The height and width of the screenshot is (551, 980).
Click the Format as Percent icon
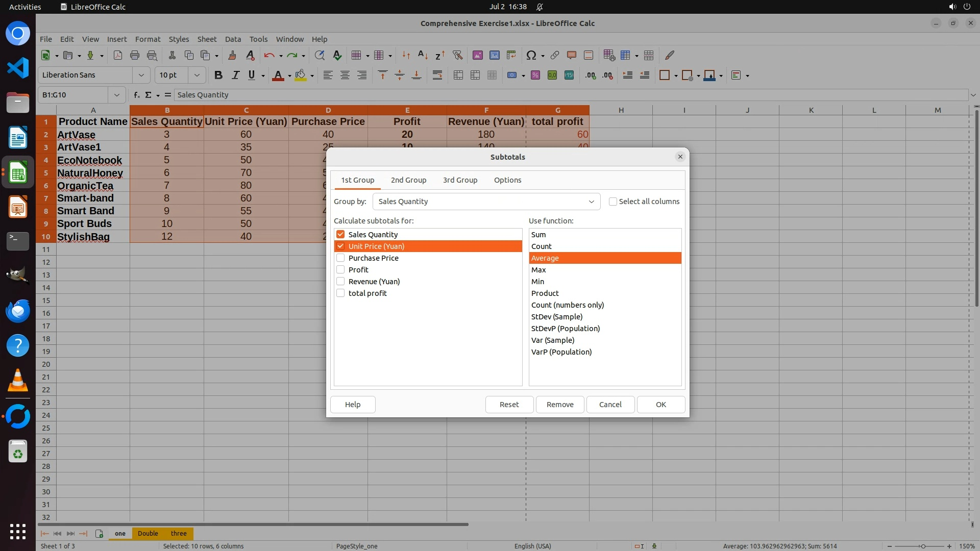point(535,75)
